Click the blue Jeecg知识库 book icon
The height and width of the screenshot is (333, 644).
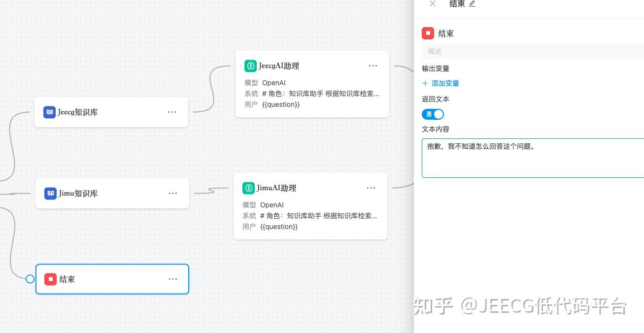tap(49, 112)
